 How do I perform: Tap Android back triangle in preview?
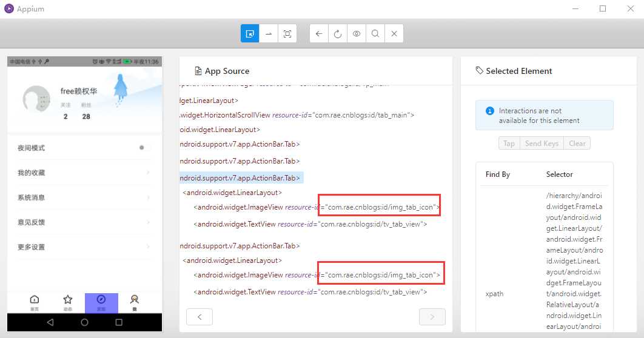coord(50,322)
